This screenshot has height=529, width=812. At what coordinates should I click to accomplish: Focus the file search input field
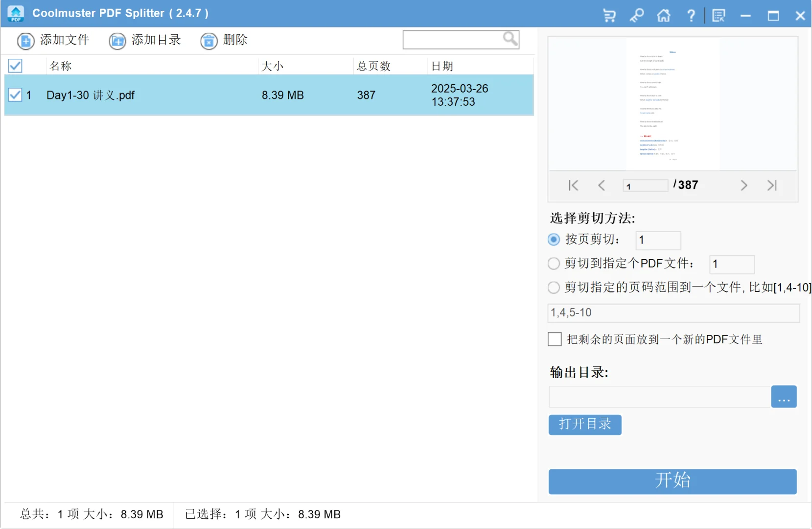click(452, 40)
